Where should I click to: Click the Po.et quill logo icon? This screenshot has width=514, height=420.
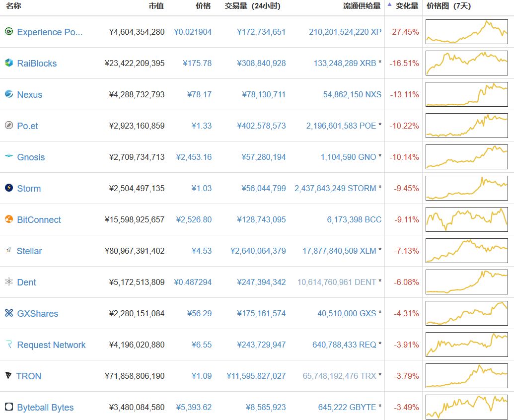pos(8,126)
